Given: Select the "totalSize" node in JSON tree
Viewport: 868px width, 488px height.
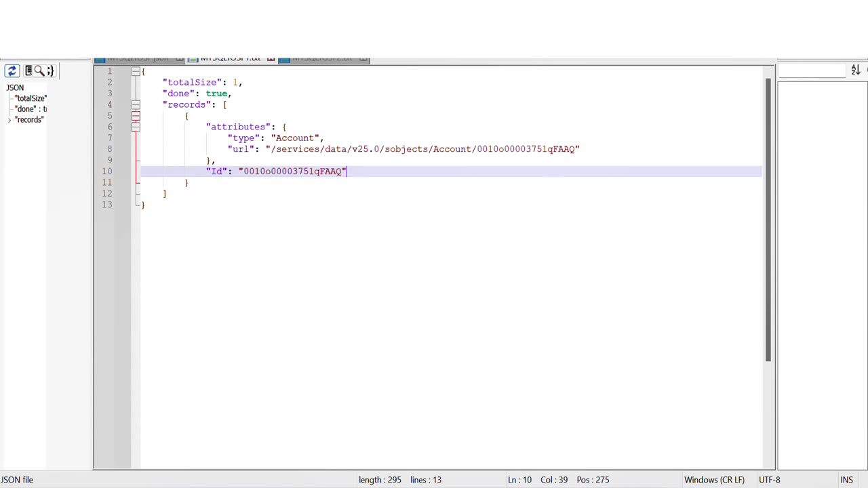Looking at the screenshot, I should pyautogui.click(x=31, y=98).
